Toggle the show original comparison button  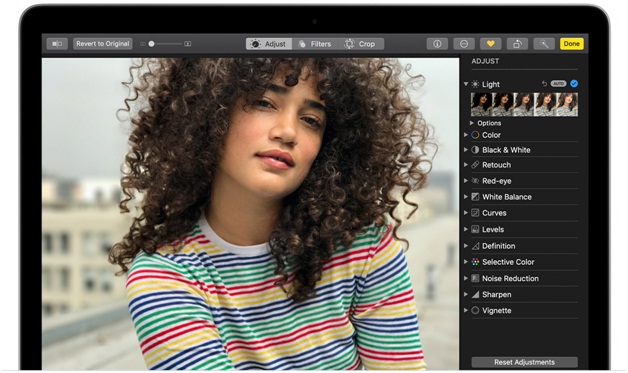point(57,44)
